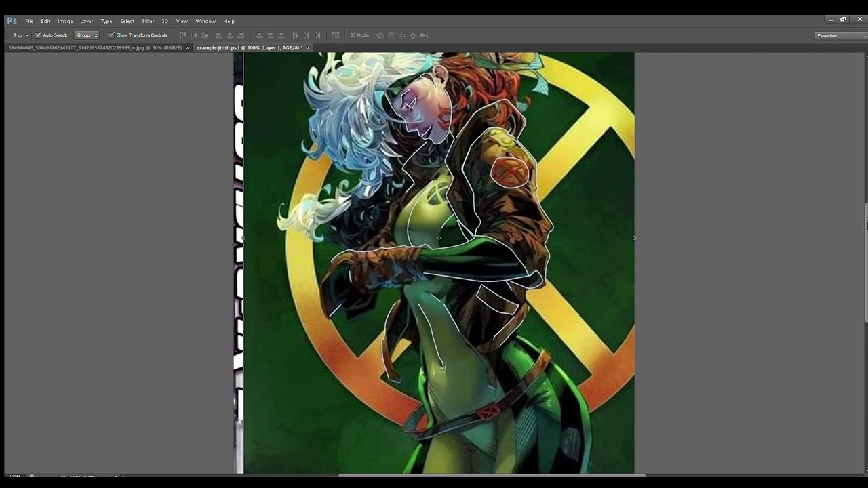Open the 3D menu
The height and width of the screenshot is (488, 868).
pyautogui.click(x=165, y=21)
